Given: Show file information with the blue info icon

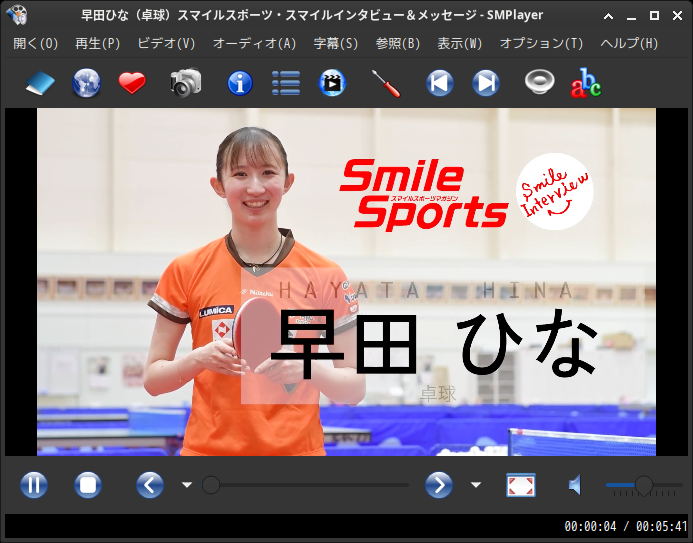Looking at the screenshot, I should click(x=240, y=83).
